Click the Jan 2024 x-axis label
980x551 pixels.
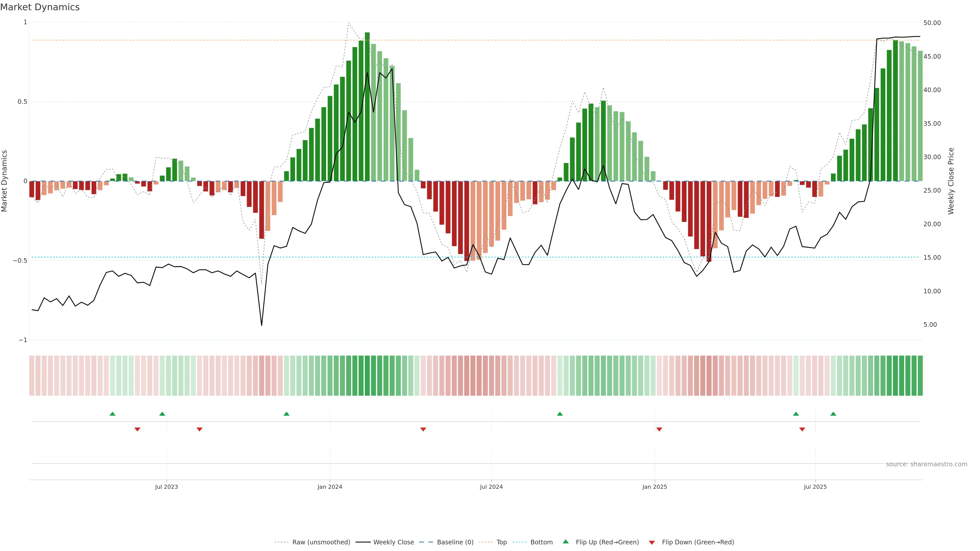[x=330, y=487]
